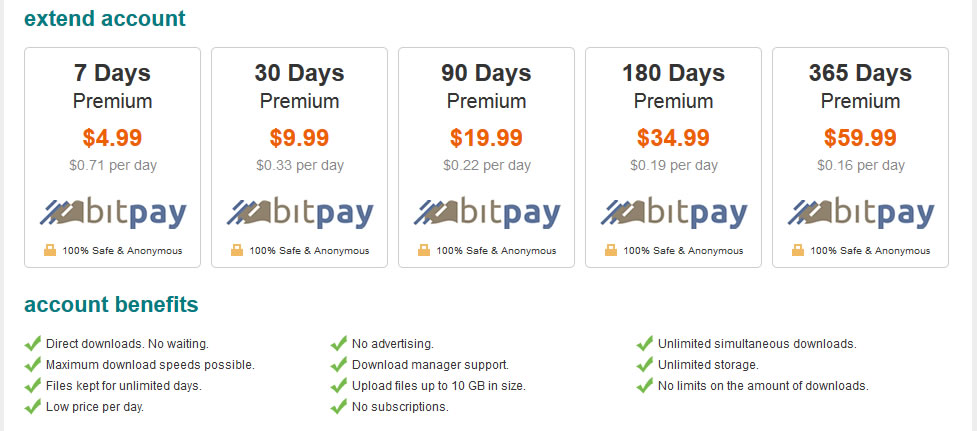Select the $9.99 price for 30 Days

[300, 138]
